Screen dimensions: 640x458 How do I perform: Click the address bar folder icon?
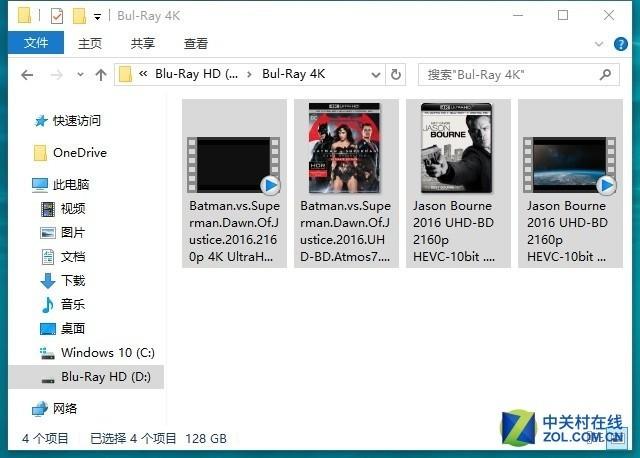pyautogui.click(x=125, y=75)
